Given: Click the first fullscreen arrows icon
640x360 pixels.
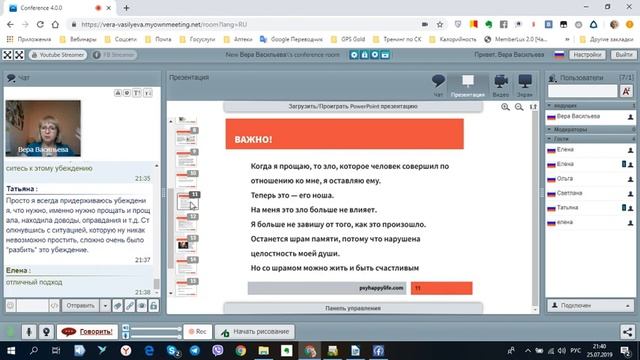Looking at the screenshot, I should 7,55.
